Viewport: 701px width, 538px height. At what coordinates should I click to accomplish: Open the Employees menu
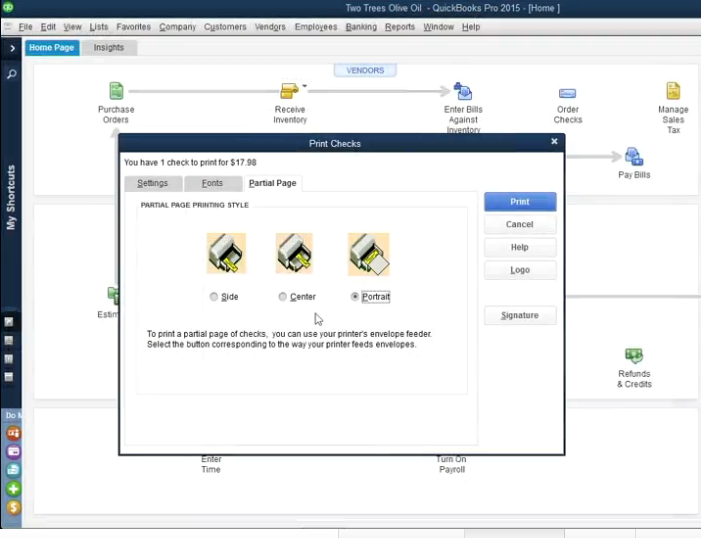point(316,27)
